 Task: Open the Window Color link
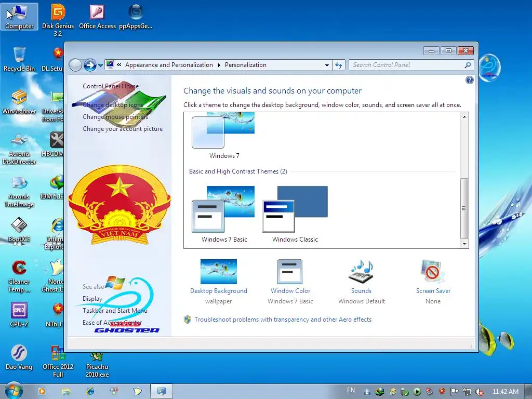point(290,291)
